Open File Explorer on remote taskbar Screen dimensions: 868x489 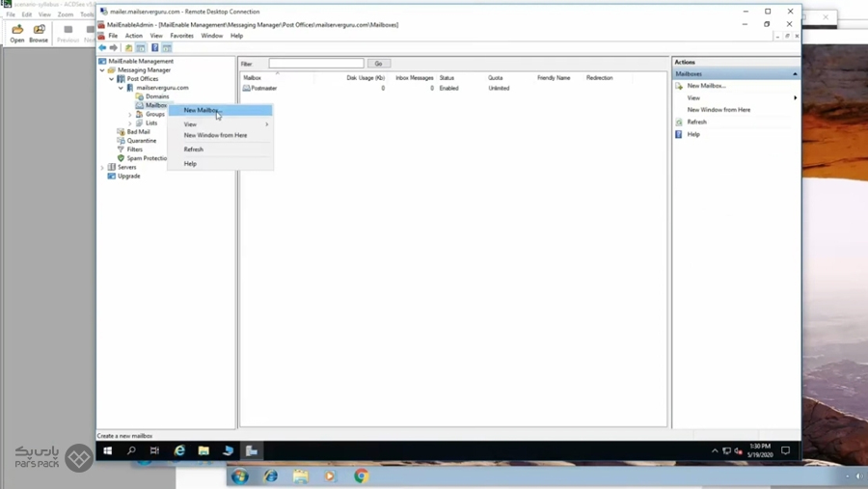pos(203,450)
